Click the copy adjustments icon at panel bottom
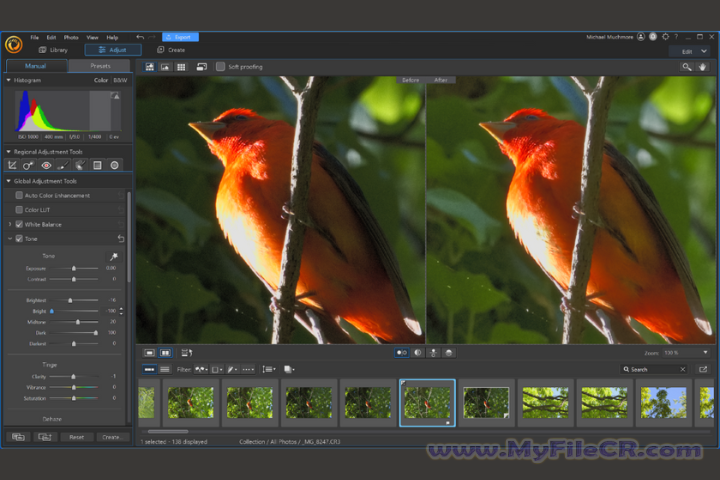720x480 pixels. (18, 437)
